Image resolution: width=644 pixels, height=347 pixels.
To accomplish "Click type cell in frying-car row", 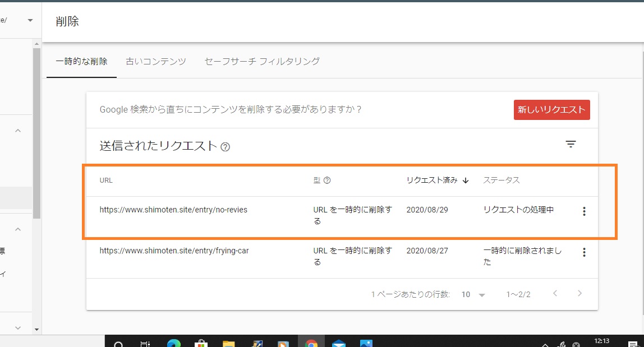I will 353,256.
